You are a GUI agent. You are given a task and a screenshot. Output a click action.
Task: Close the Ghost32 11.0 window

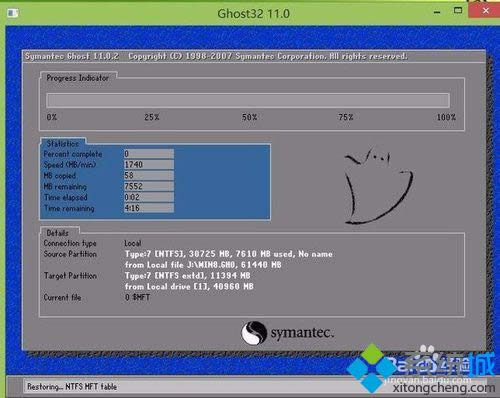click(x=485, y=11)
